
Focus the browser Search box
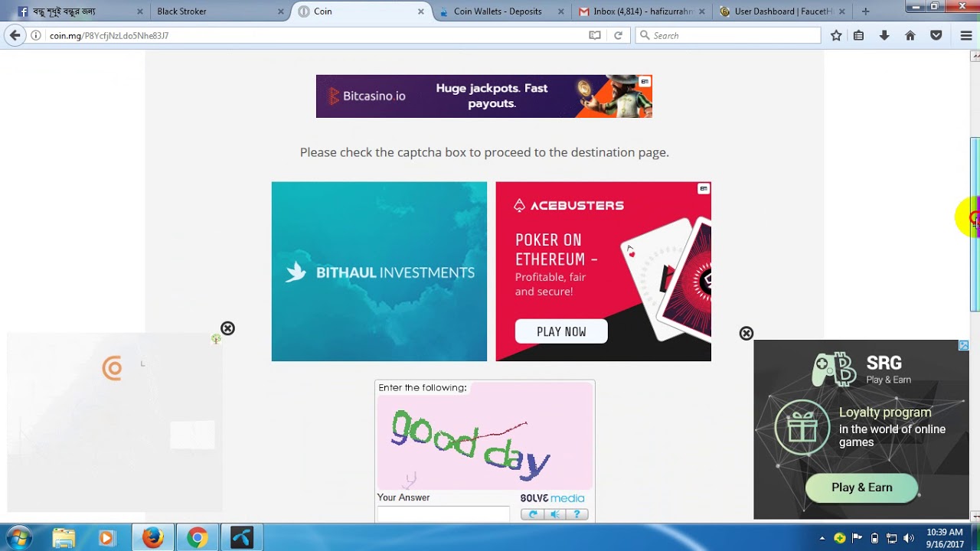point(727,35)
